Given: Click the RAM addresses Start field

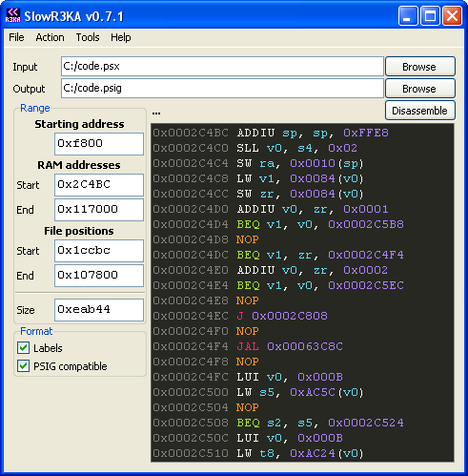Looking at the screenshot, I should [x=99, y=185].
